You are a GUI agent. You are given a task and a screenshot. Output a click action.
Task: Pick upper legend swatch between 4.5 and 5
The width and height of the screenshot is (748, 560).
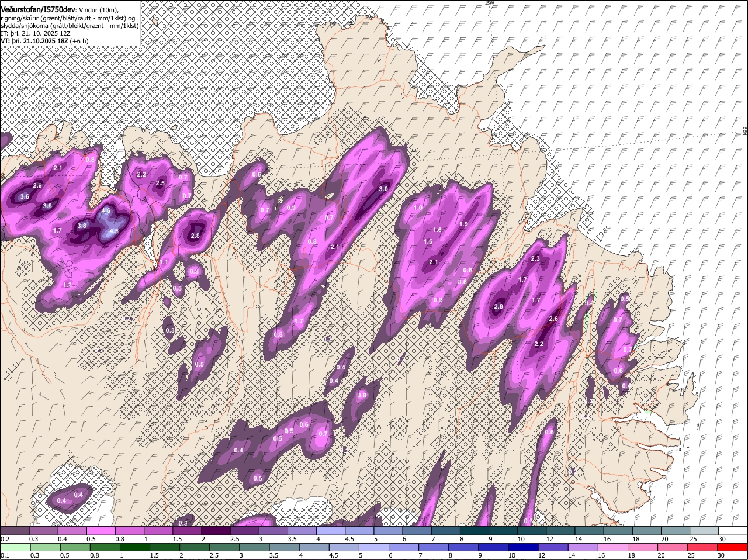point(358,531)
